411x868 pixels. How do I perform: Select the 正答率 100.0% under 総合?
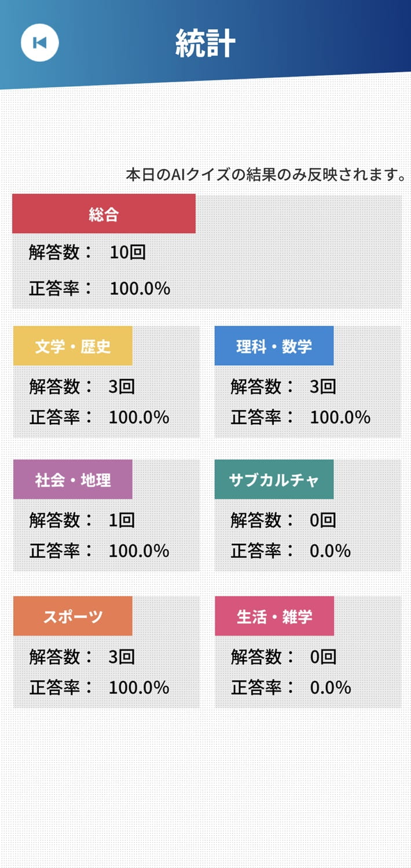98,288
